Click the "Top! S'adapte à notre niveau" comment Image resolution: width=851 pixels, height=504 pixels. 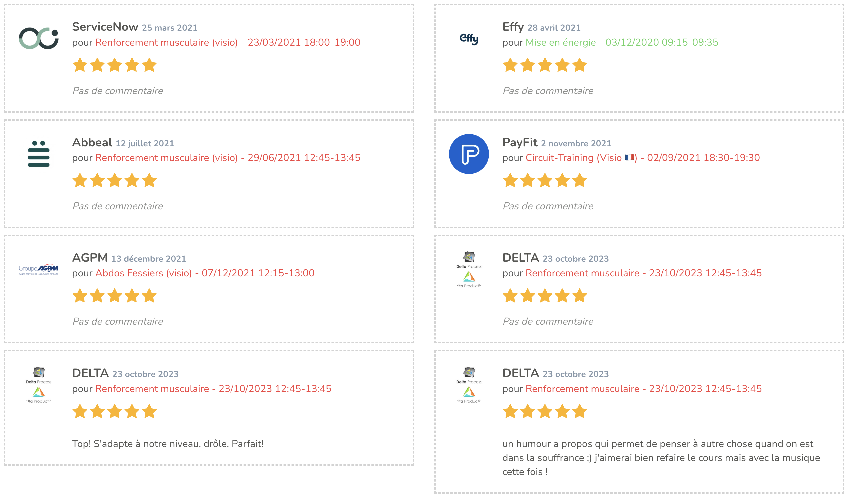pyautogui.click(x=168, y=444)
